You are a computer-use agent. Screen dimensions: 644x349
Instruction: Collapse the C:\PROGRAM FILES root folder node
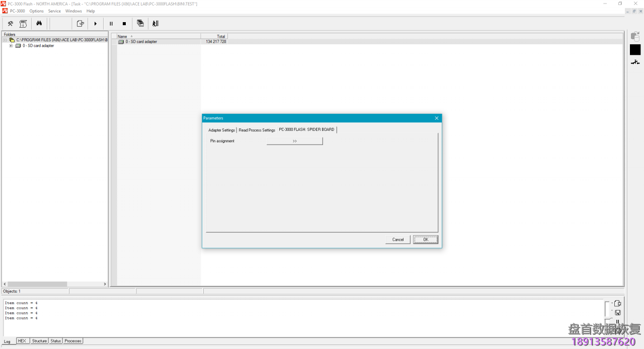point(5,40)
